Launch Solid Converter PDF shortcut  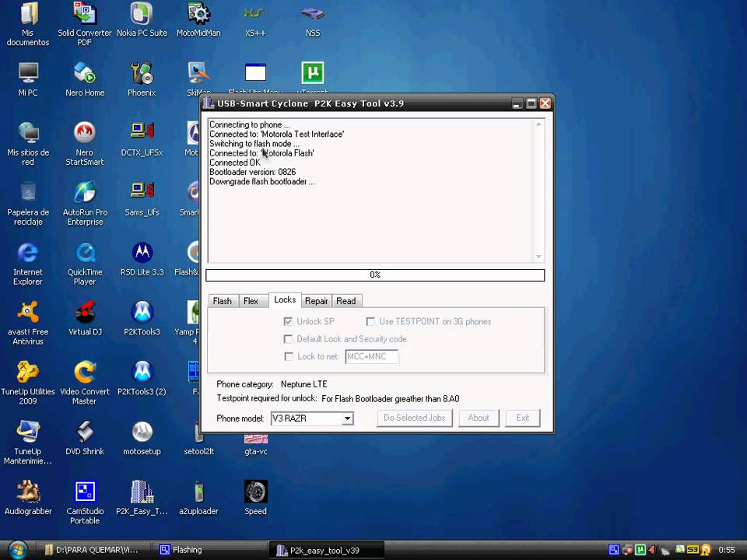click(84, 23)
